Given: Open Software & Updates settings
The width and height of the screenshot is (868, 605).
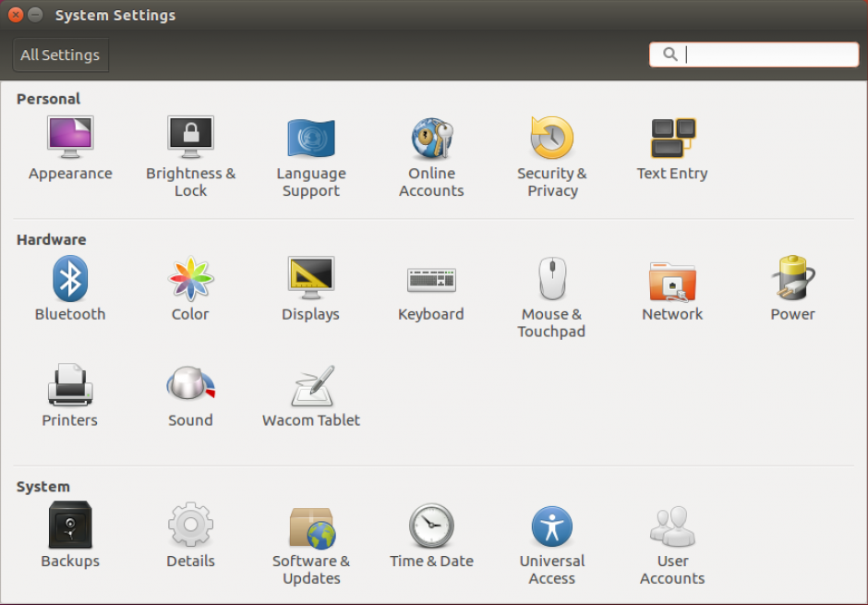Looking at the screenshot, I should [311, 533].
